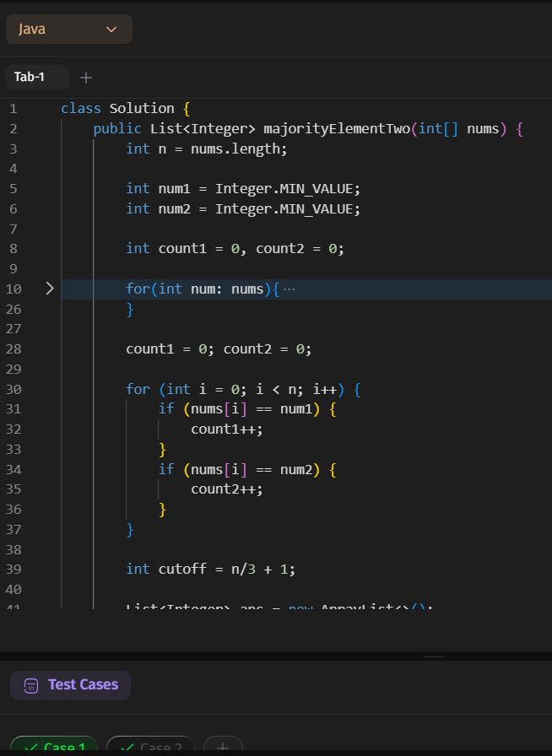552x756 pixels.
Task: Click line number 30 in the gutter
Action: 14,390
